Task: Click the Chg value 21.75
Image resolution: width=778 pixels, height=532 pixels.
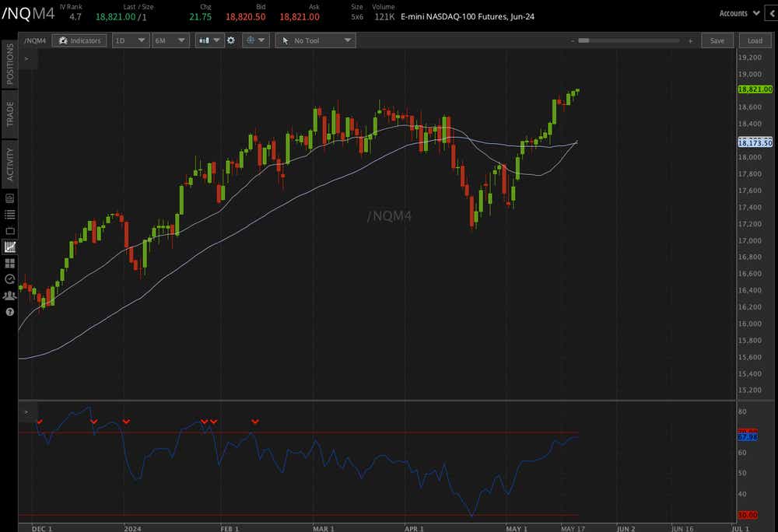Action: click(x=201, y=17)
